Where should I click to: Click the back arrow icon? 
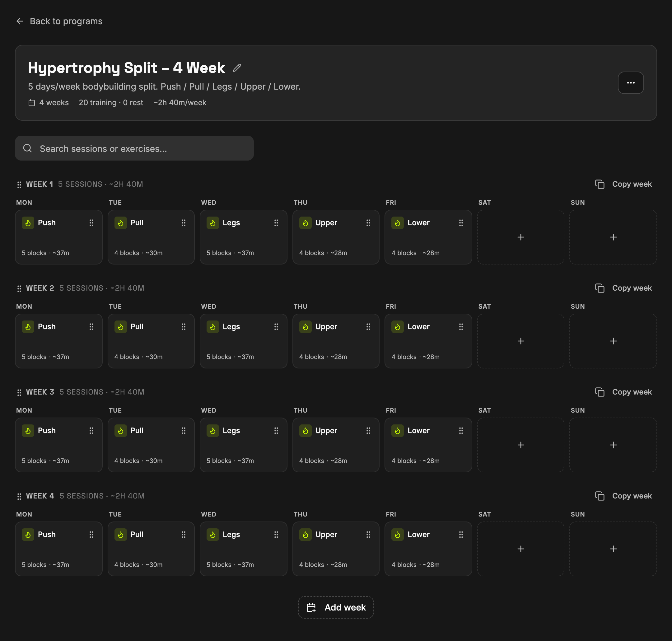coord(20,21)
